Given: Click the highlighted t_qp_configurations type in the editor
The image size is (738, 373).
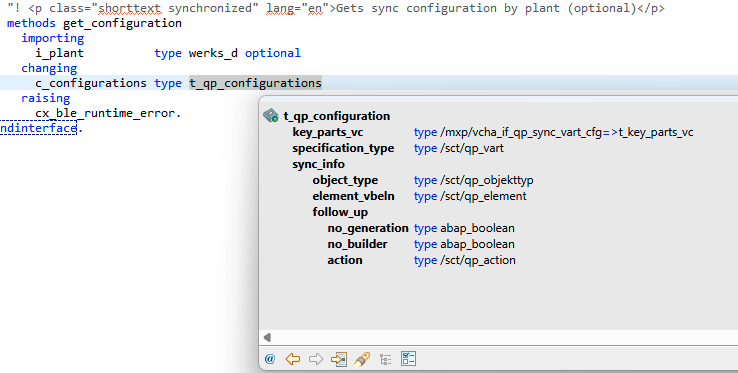Looking at the screenshot, I should click(255, 83).
